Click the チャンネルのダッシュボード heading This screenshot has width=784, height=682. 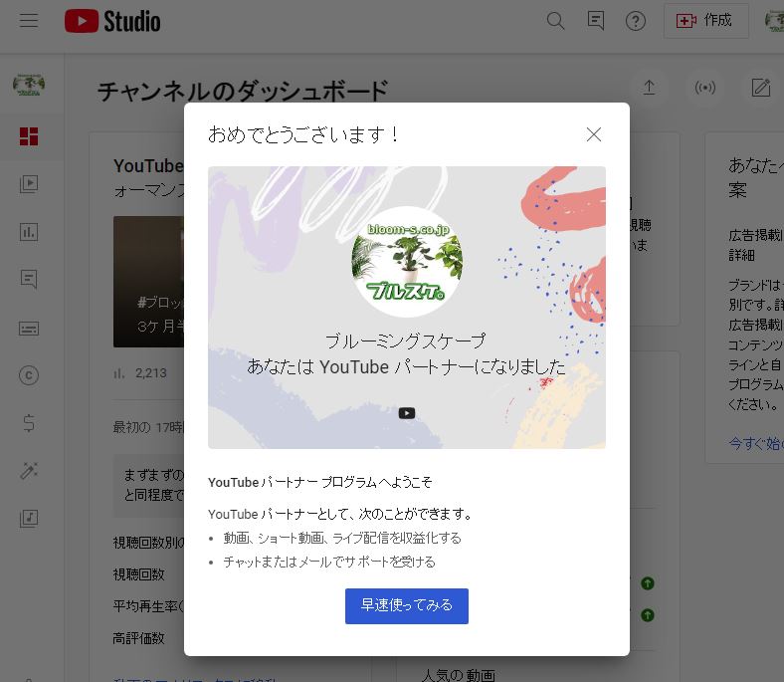tap(243, 92)
